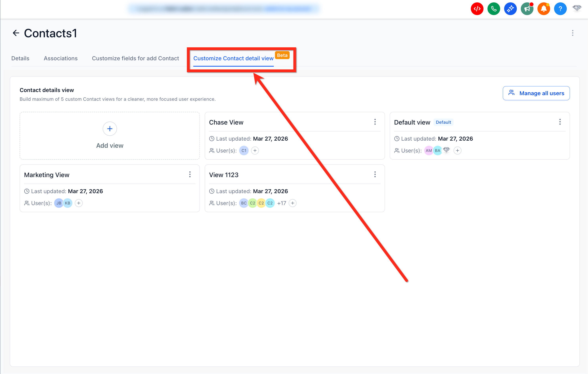Click the JB avatar in Marketing View
This screenshot has width=588, height=374.
[x=59, y=203]
